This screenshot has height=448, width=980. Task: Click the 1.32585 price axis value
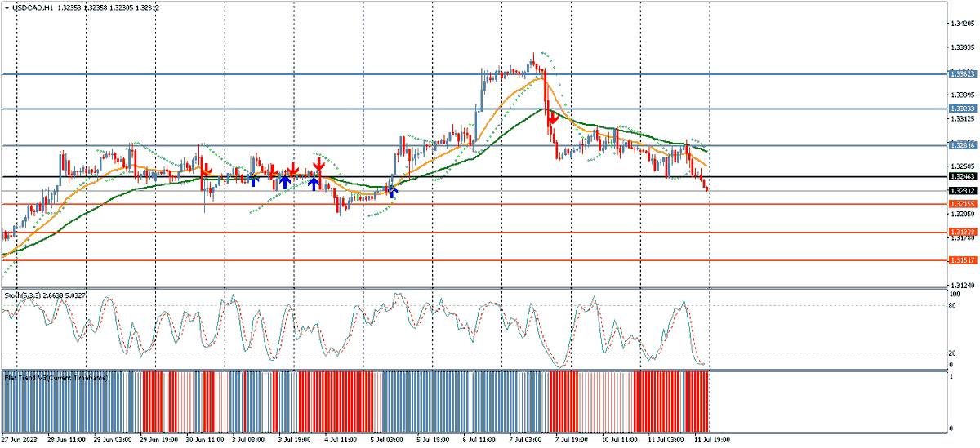(x=963, y=166)
